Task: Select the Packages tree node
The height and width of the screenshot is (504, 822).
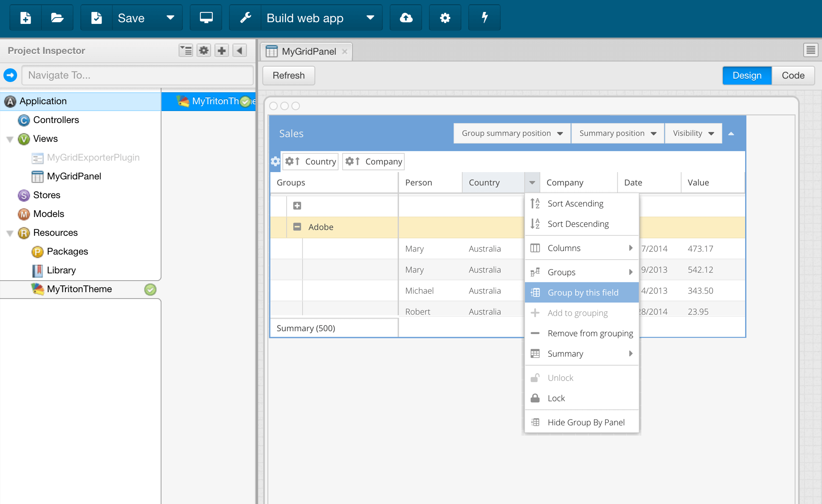Action: coord(68,252)
